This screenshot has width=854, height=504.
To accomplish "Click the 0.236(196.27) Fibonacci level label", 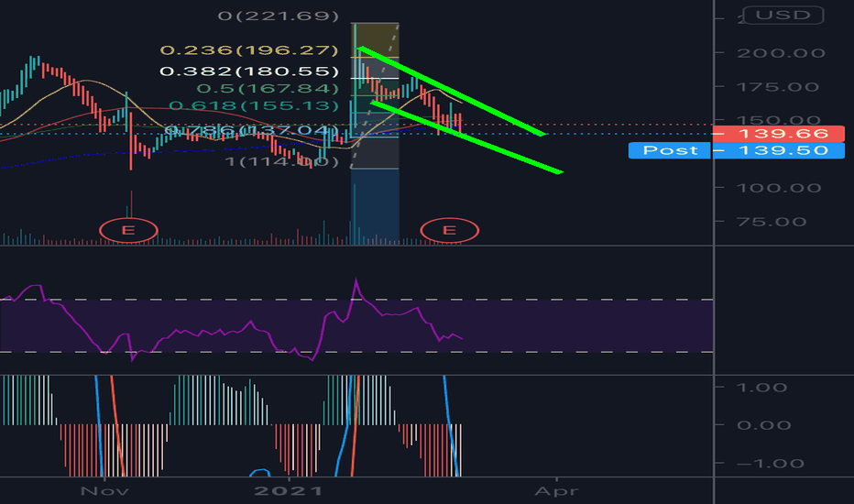I will click(x=249, y=50).
